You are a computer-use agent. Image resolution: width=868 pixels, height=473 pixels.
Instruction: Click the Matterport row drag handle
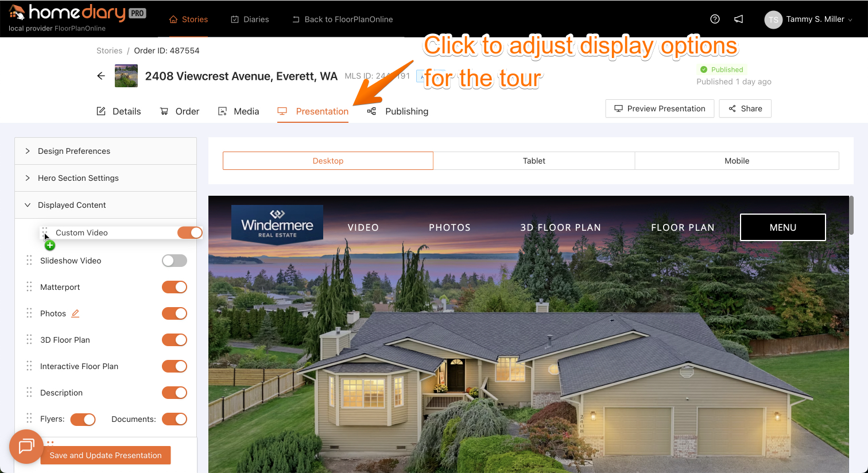(x=29, y=287)
